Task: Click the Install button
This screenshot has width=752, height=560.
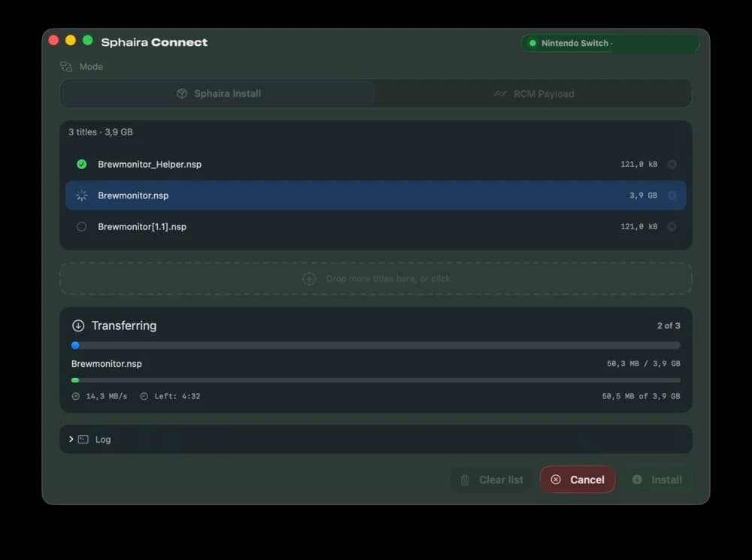Action: (657, 480)
